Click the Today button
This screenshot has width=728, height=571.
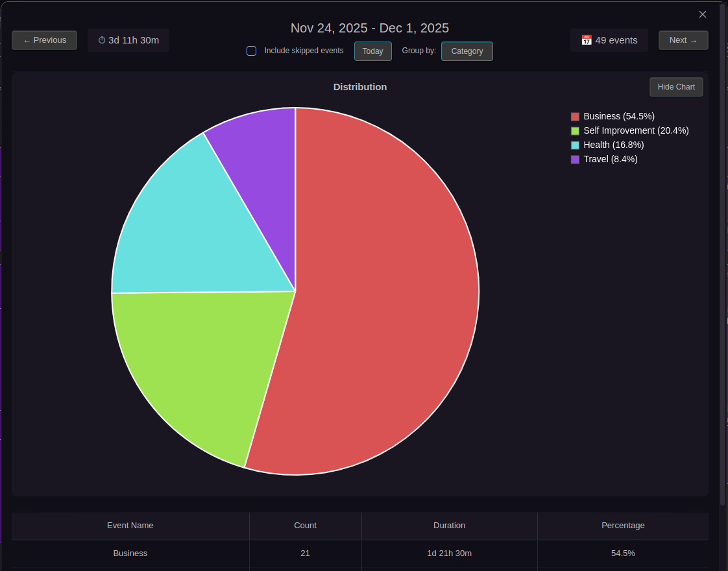point(372,51)
